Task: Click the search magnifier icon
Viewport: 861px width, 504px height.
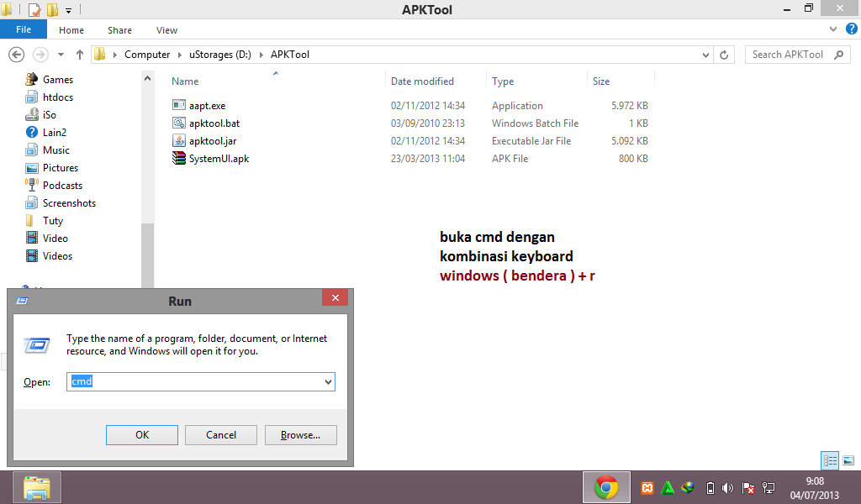Action: [x=839, y=55]
